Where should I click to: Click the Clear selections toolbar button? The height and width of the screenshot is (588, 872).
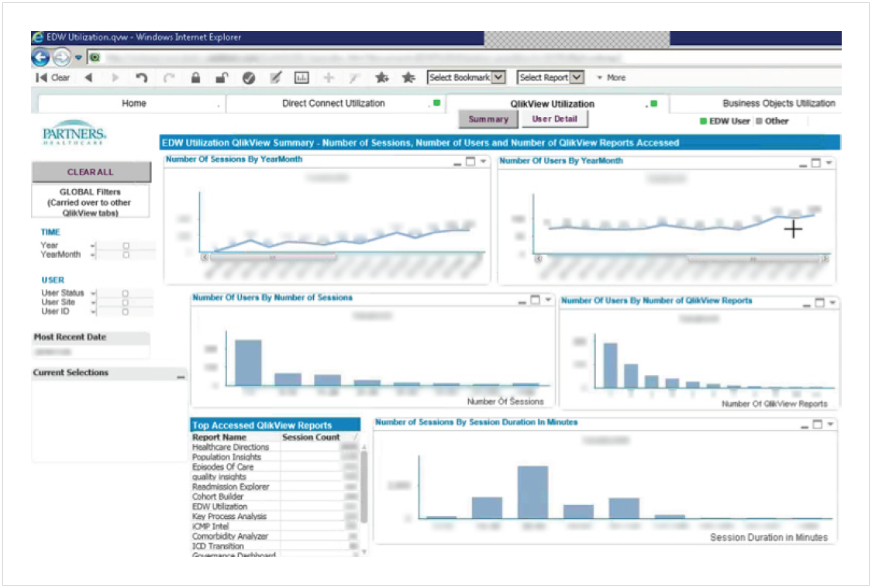[53, 77]
